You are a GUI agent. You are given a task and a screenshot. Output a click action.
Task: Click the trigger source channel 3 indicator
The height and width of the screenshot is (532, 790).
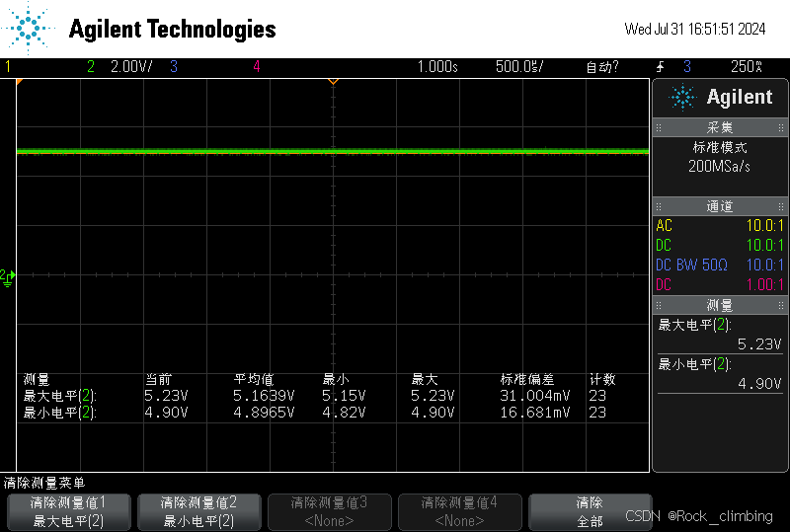click(687, 66)
